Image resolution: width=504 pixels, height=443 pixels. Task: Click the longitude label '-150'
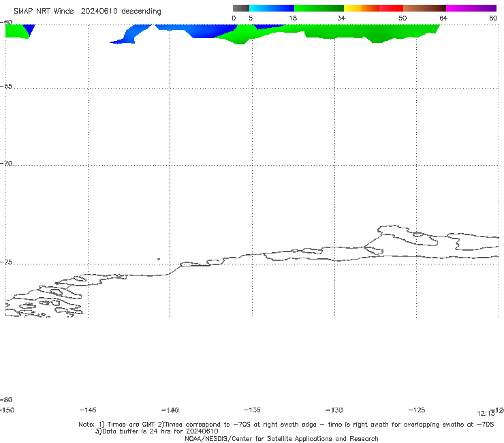pyautogui.click(x=7, y=410)
